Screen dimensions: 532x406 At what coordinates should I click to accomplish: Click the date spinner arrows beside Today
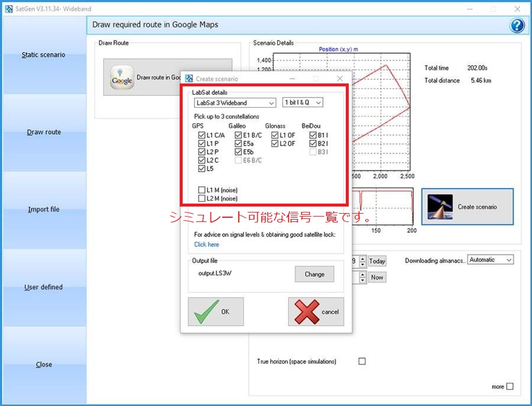coord(363,261)
